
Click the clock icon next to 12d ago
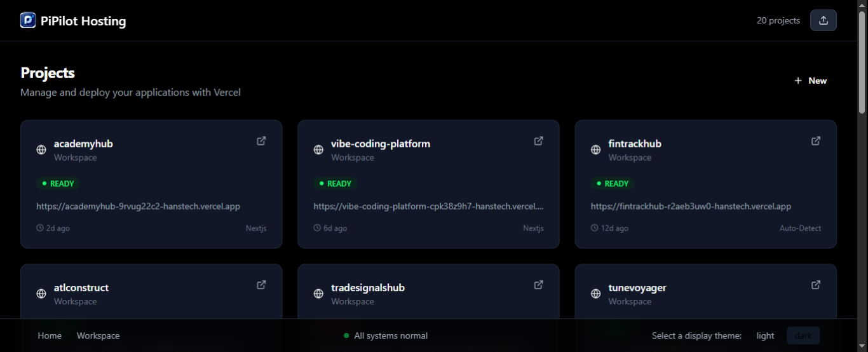(x=595, y=228)
